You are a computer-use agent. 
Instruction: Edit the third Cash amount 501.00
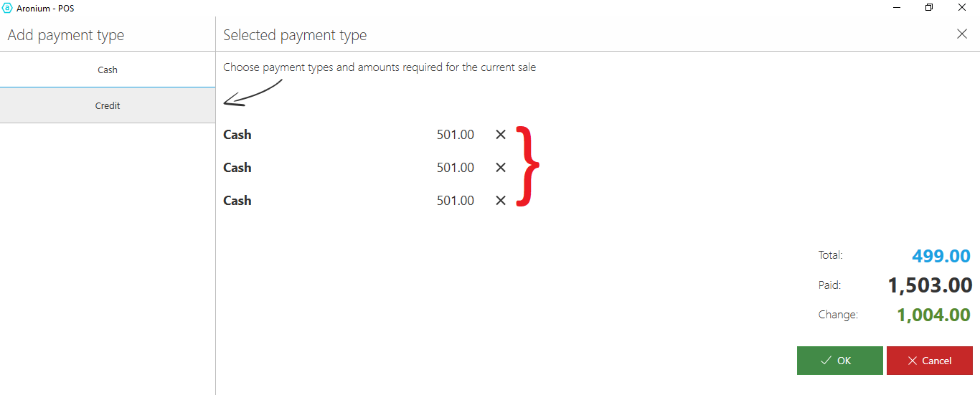click(x=455, y=201)
